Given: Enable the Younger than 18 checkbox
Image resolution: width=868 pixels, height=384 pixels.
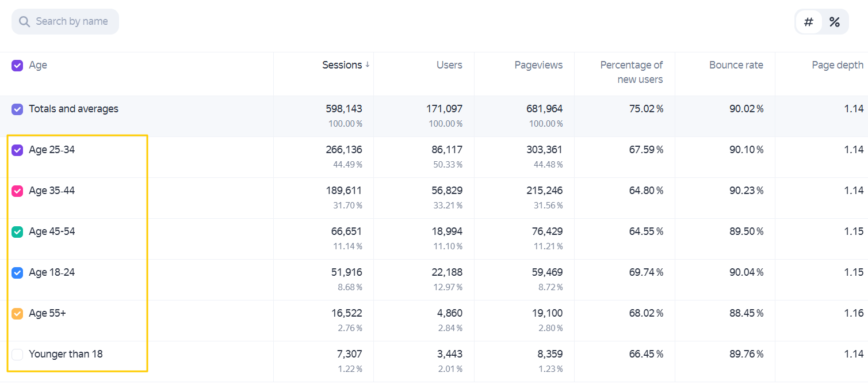Looking at the screenshot, I should pyautogui.click(x=17, y=354).
